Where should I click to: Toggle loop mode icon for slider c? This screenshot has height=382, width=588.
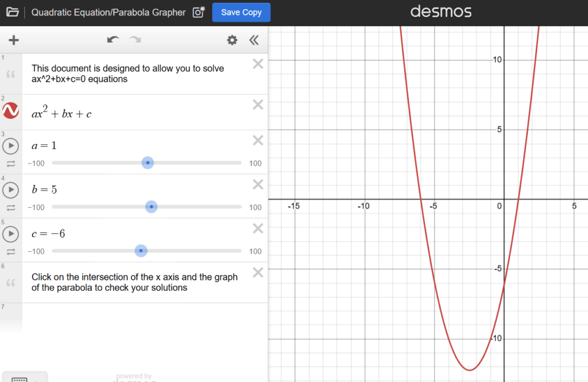click(x=11, y=251)
